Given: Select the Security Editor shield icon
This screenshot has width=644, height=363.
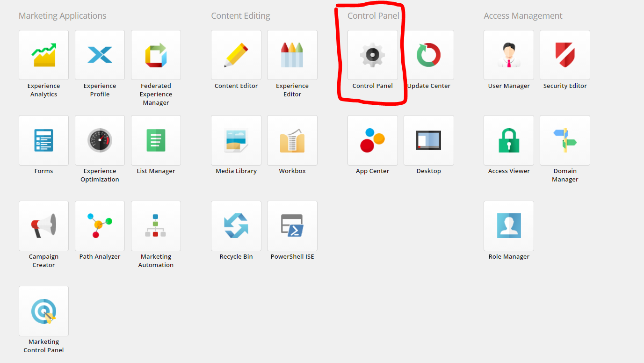Looking at the screenshot, I should [x=564, y=55].
